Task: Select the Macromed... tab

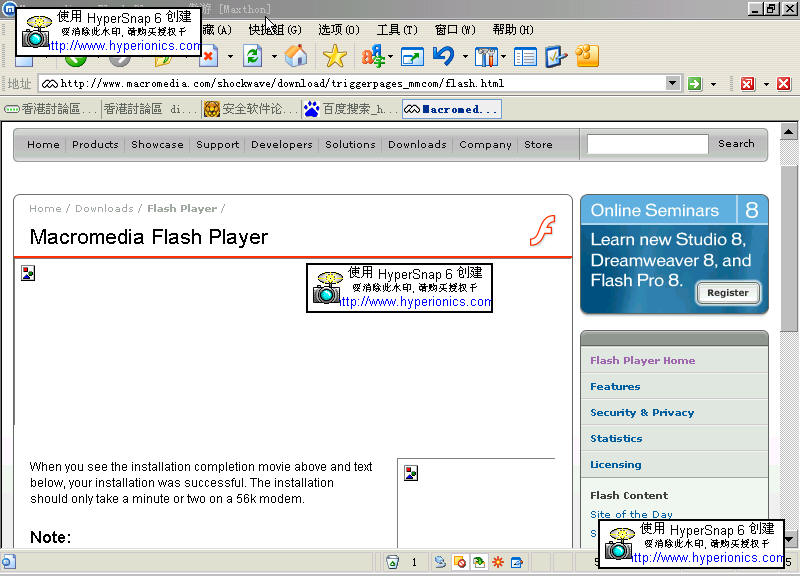Action: coord(452,109)
